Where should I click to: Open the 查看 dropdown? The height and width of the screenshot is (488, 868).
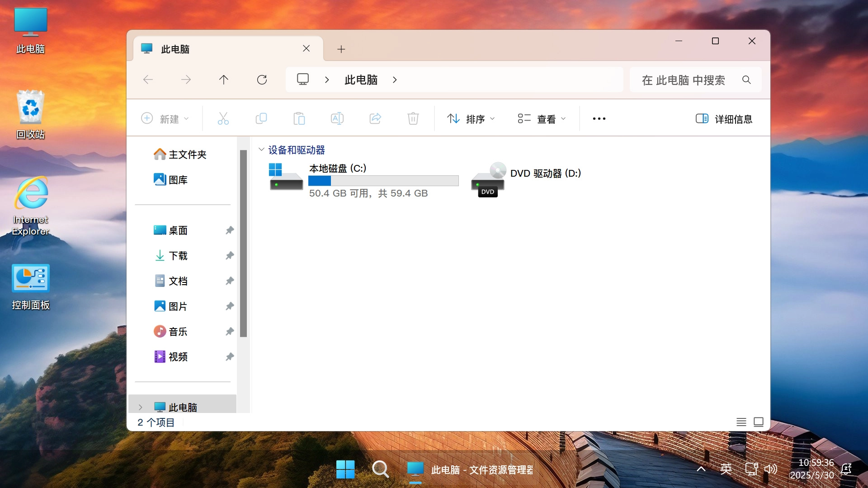pyautogui.click(x=542, y=118)
